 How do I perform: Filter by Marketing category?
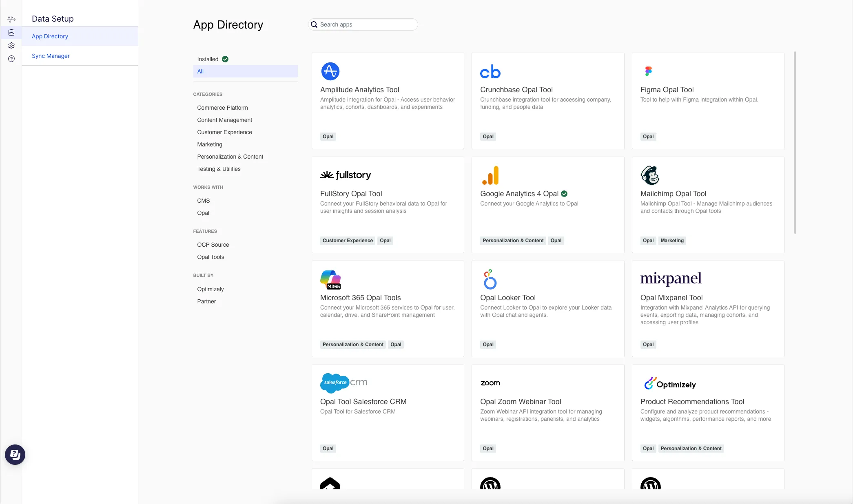click(x=210, y=144)
